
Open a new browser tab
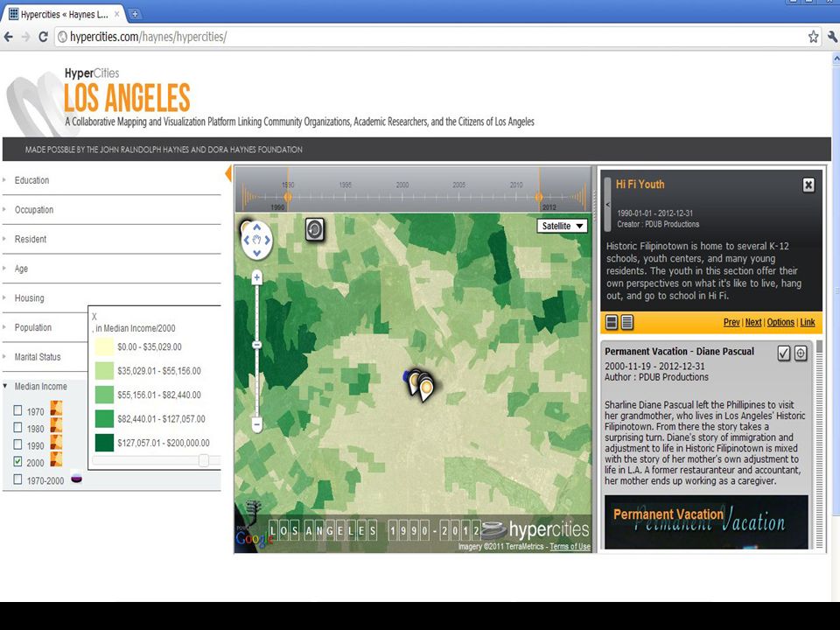(135, 14)
